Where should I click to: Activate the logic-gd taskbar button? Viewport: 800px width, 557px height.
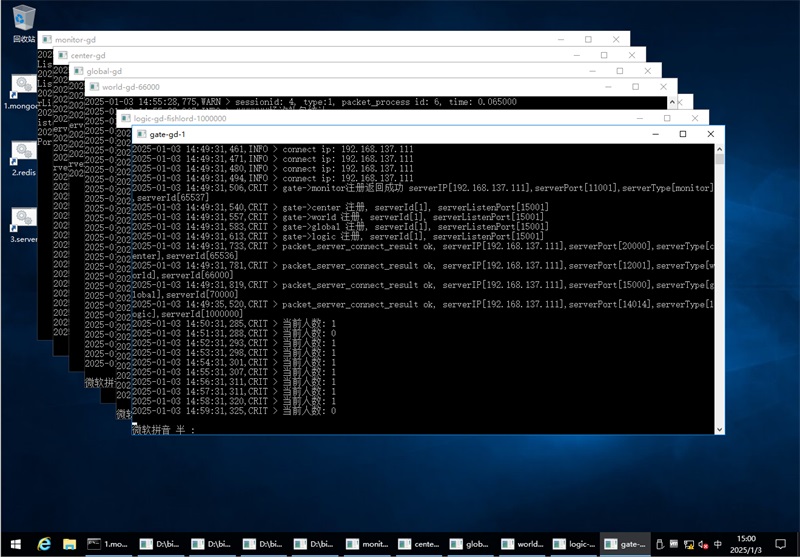[574, 544]
